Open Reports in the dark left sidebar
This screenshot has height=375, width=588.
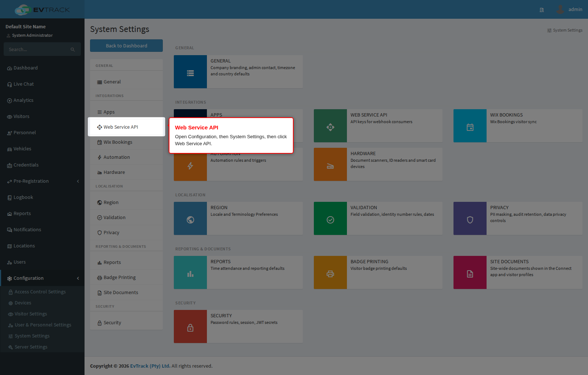(42, 214)
